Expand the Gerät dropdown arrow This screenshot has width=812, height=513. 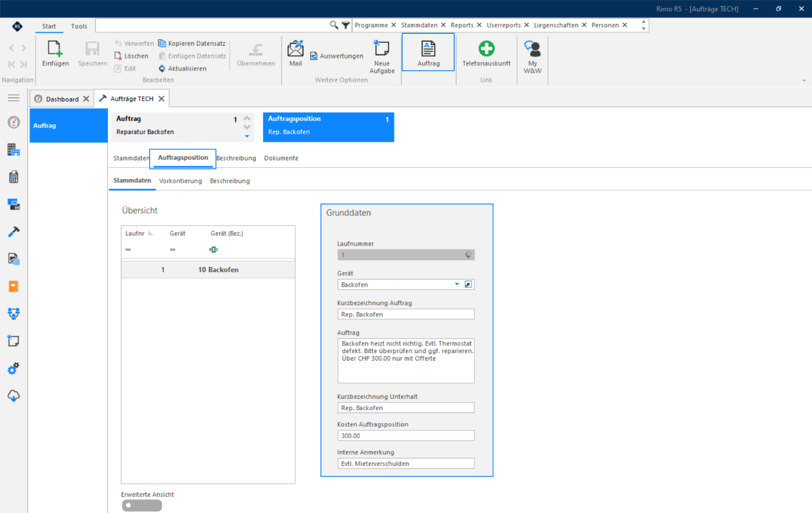click(x=457, y=284)
